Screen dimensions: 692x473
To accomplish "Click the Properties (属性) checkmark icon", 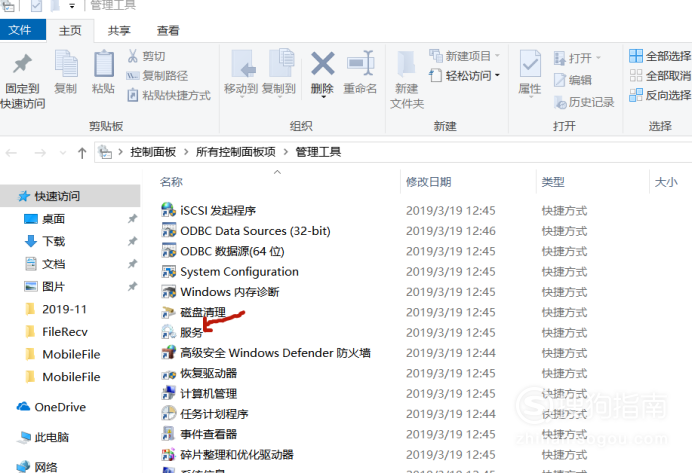I will click(x=530, y=64).
